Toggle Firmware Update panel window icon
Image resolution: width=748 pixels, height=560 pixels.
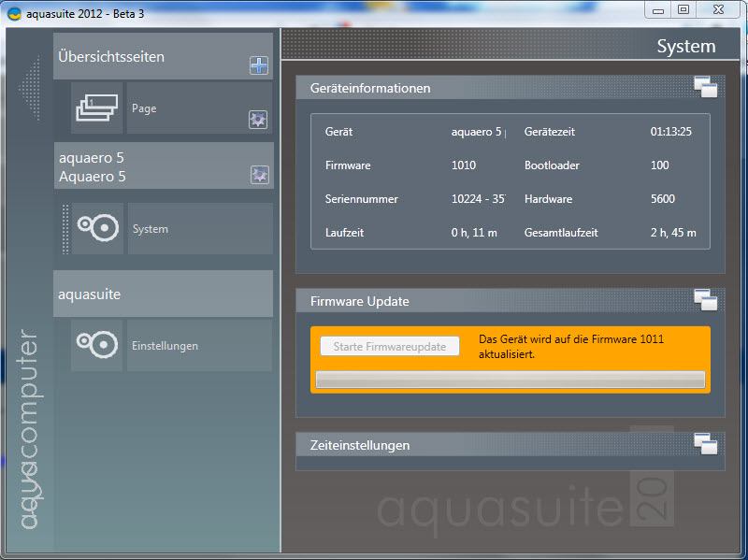point(706,300)
